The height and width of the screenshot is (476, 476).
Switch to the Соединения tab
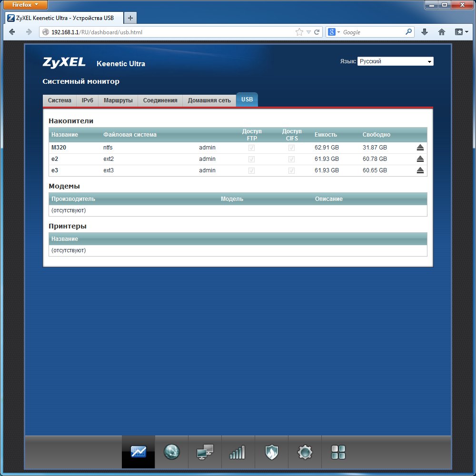pyautogui.click(x=160, y=100)
